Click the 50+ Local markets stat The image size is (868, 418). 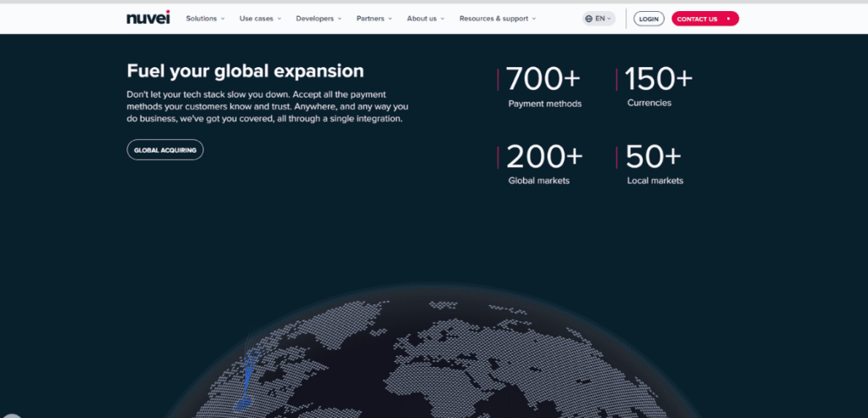point(654,164)
